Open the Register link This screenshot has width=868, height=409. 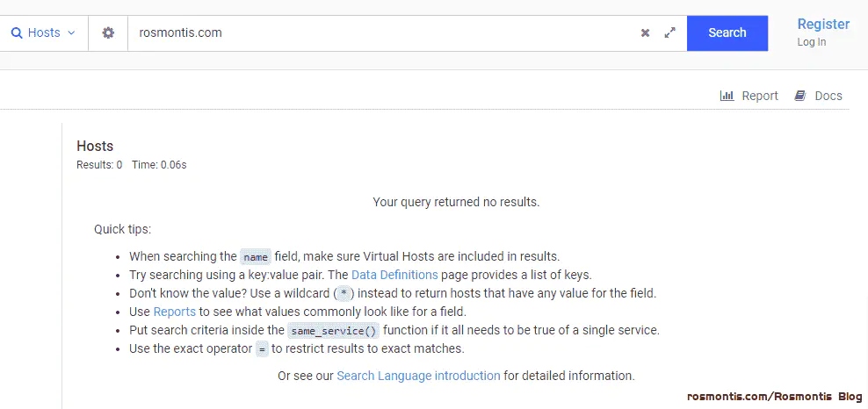tap(823, 25)
